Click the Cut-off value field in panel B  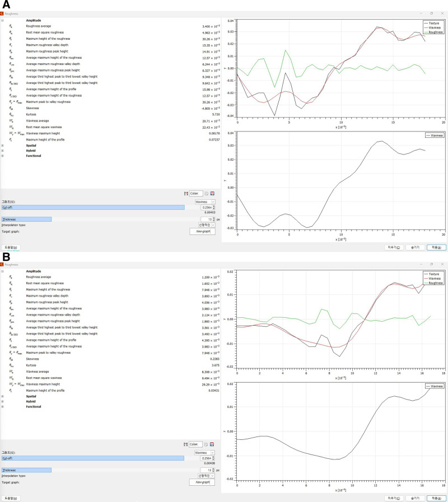[208, 458]
